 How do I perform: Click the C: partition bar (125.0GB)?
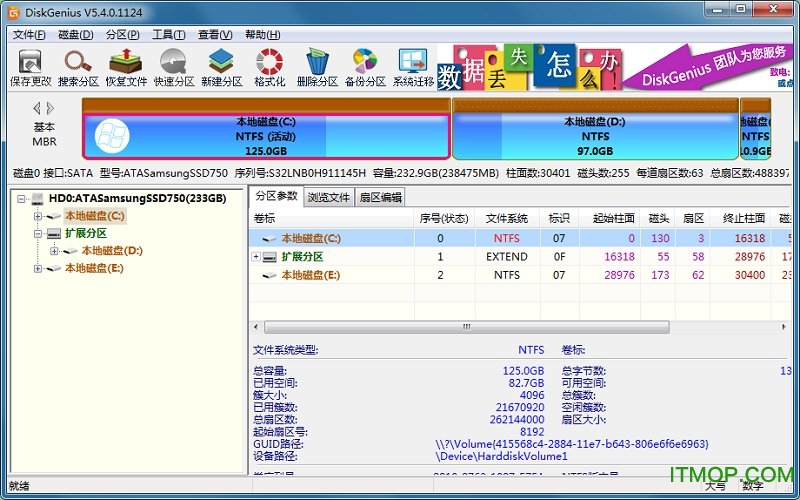(266, 136)
